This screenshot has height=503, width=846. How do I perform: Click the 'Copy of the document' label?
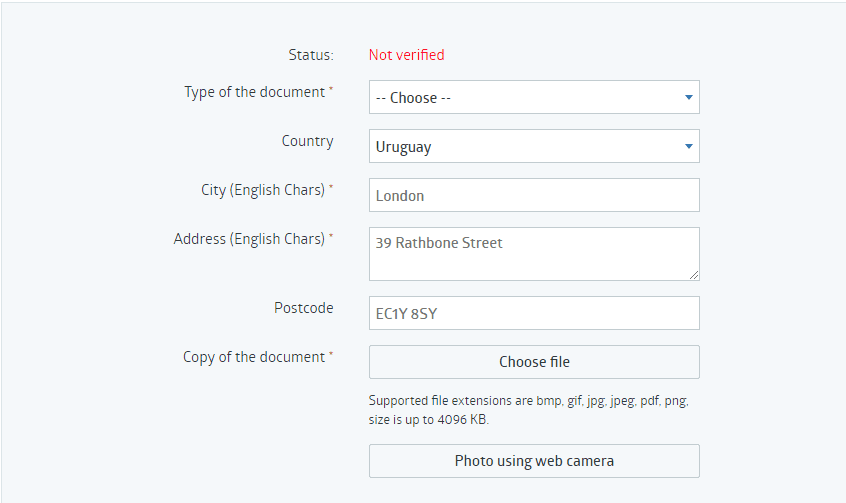254,357
